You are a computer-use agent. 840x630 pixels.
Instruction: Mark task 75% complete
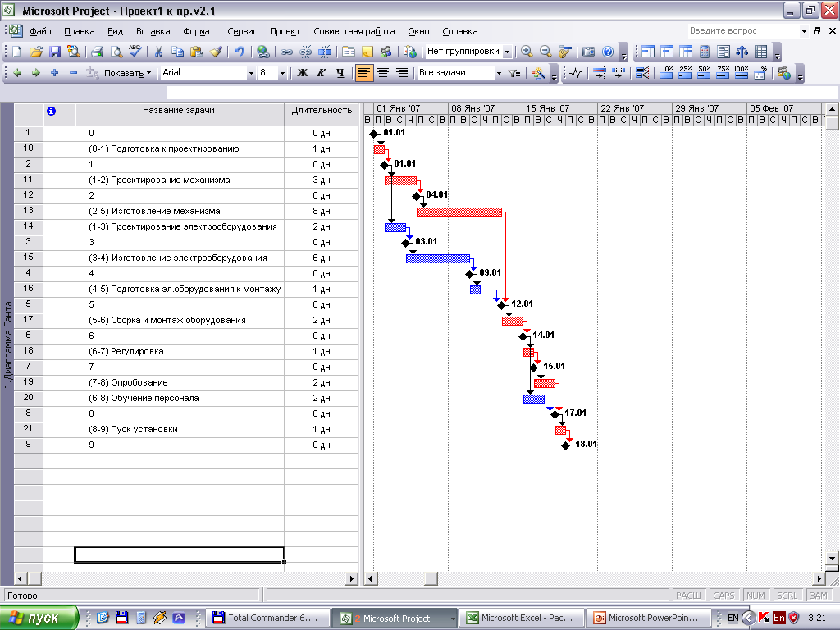[724, 73]
